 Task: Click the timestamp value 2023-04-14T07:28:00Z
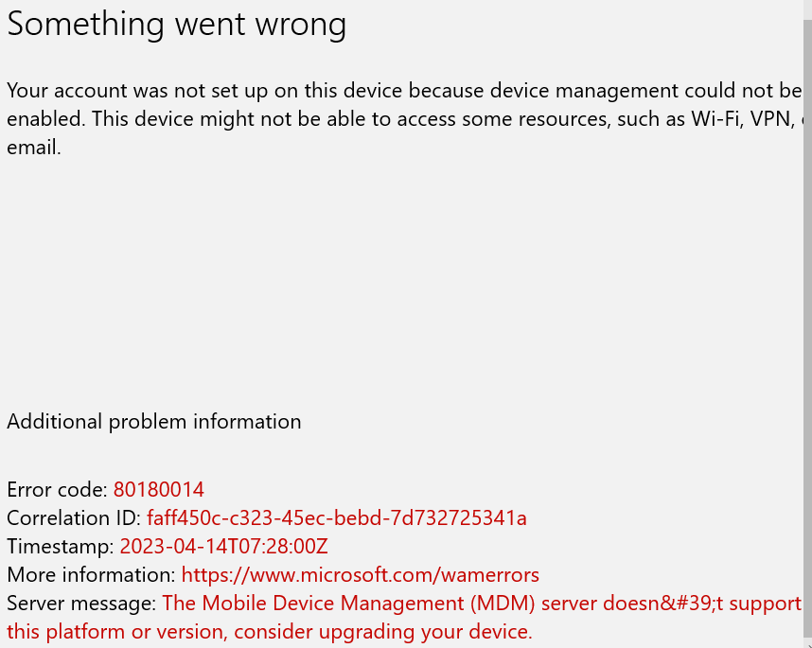[223, 547]
